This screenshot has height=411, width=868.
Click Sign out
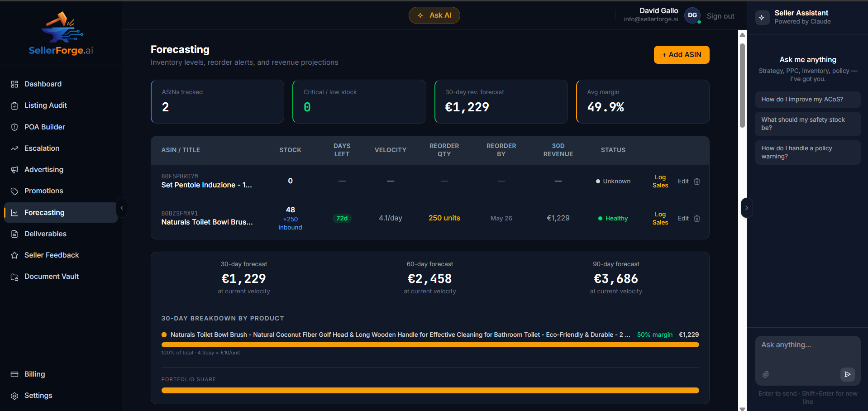pyautogui.click(x=720, y=16)
